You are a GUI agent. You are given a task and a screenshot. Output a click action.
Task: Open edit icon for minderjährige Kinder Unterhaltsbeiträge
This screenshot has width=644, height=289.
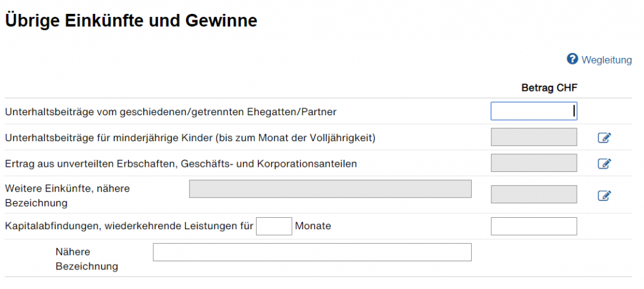point(604,138)
